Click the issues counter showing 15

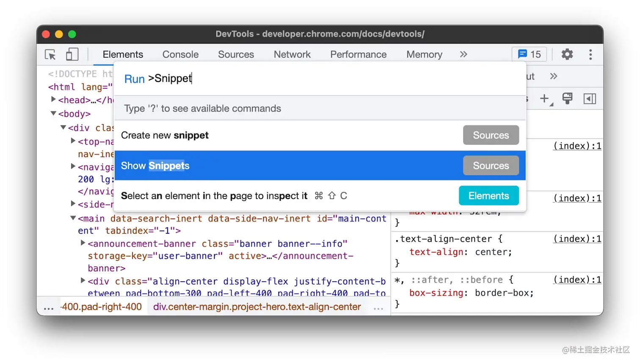click(530, 54)
